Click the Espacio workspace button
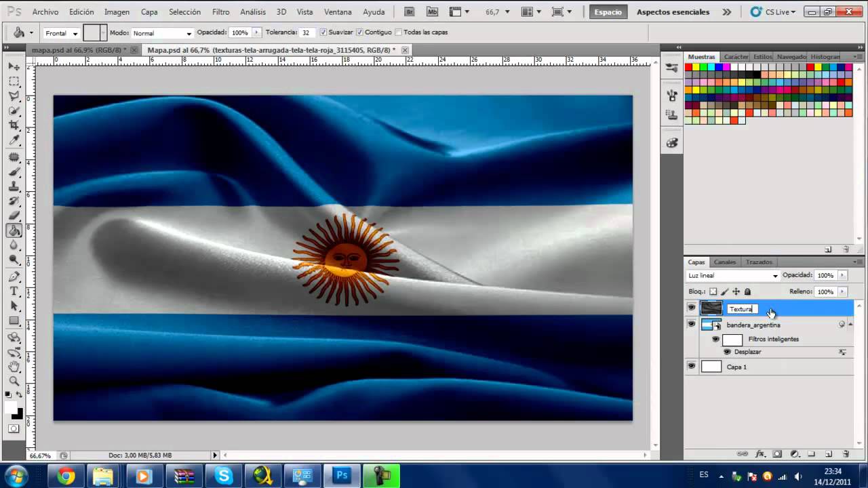Viewport: 868px width, 488px height. click(608, 12)
